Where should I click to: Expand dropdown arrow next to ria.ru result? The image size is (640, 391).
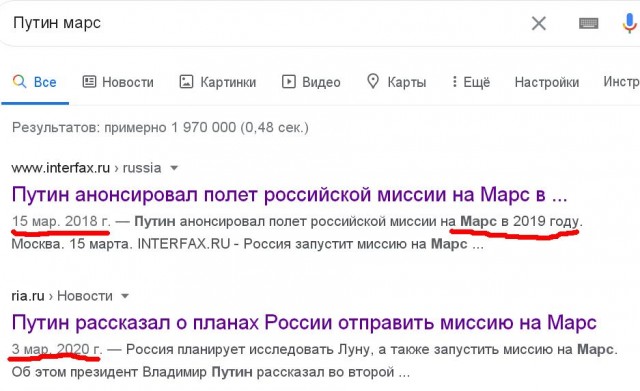pos(125,296)
